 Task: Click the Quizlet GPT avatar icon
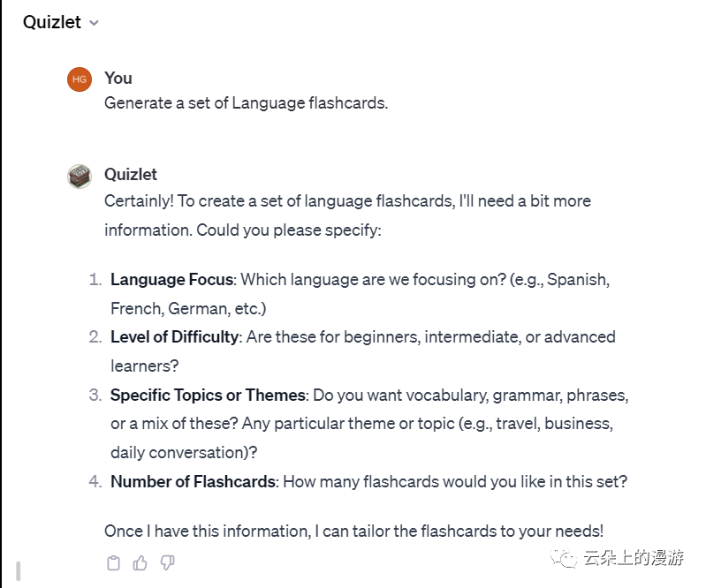[80, 176]
